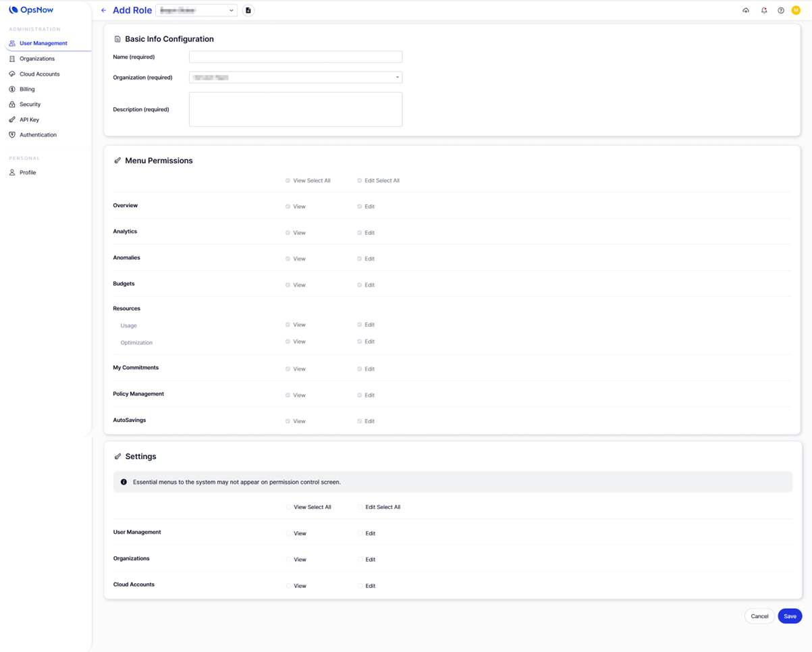Screen dimensions: 812x652
Task: Click the Name required input field
Action: [295, 57]
